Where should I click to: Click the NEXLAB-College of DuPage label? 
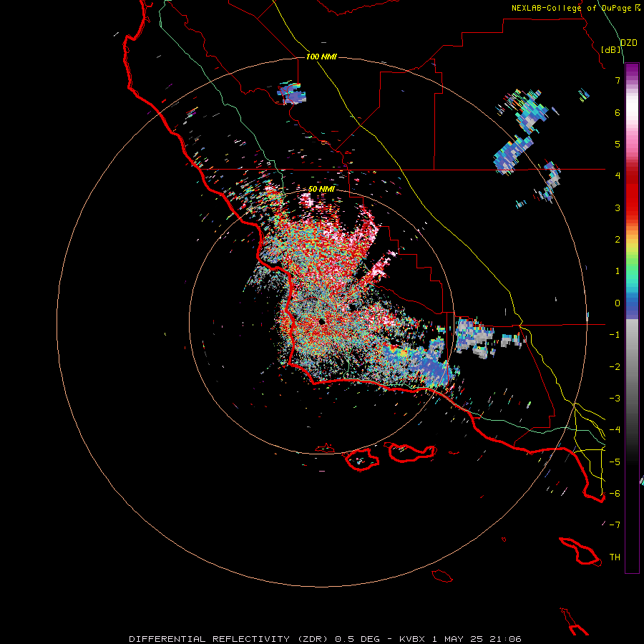point(571,8)
